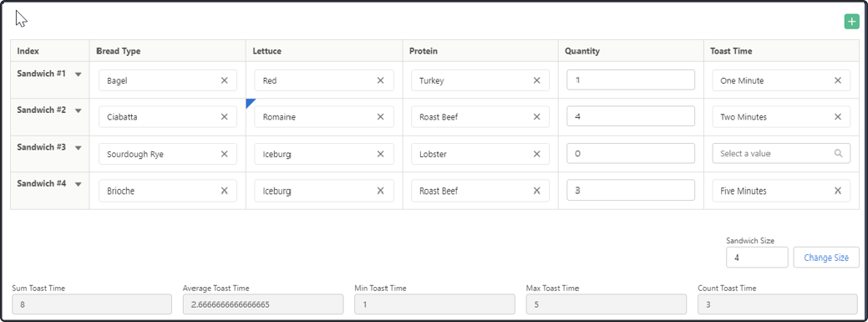Clear the Five Minutes toast time
The image size is (868, 322).
point(838,191)
